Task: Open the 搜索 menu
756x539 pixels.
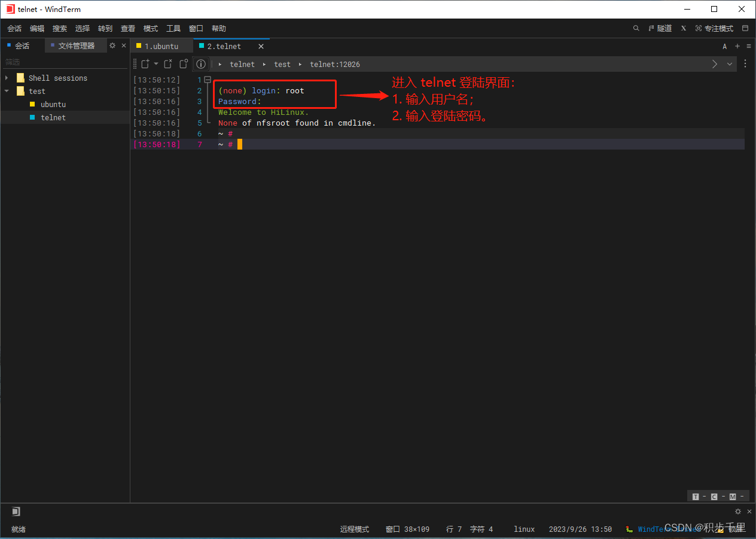Action: (60, 28)
